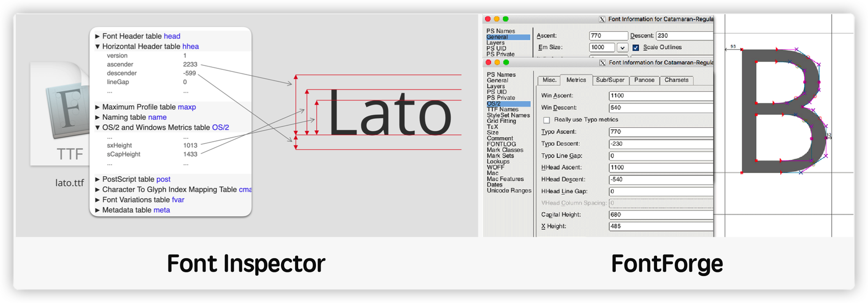Image resolution: width=868 pixels, height=303 pixels.
Task: Select Grid Fitting in the category list
Action: click(502, 121)
